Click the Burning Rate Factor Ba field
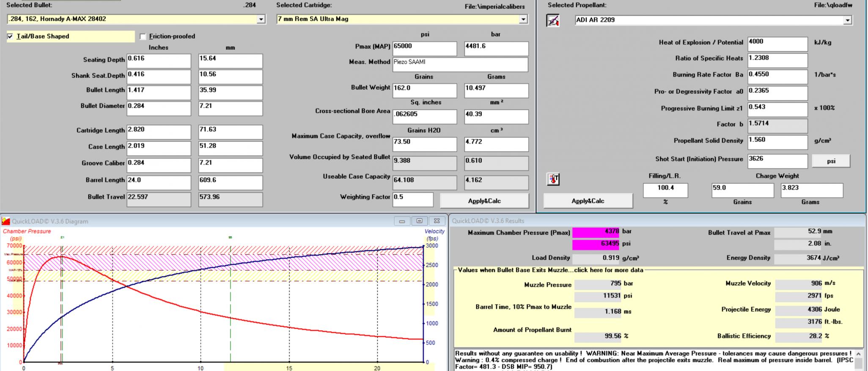This screenshot has height=371, width=868. (777, 76)
